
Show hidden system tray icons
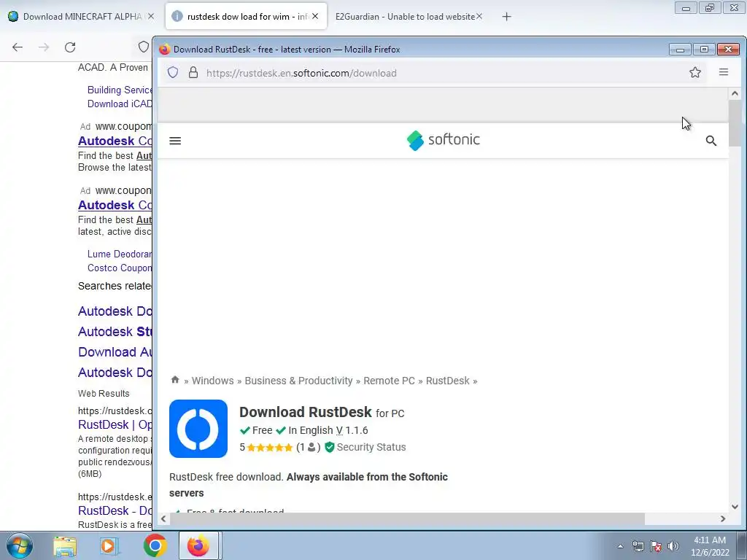tap(620, 546)
